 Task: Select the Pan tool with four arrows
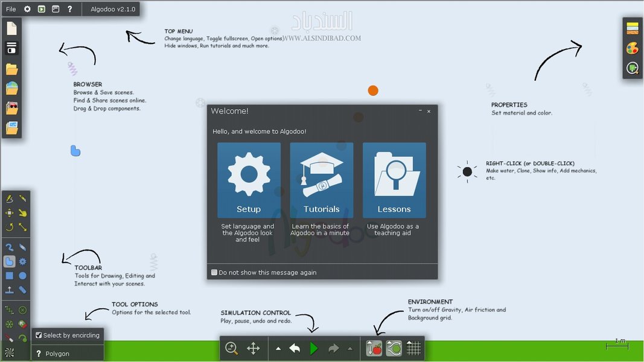click(253, 349)
